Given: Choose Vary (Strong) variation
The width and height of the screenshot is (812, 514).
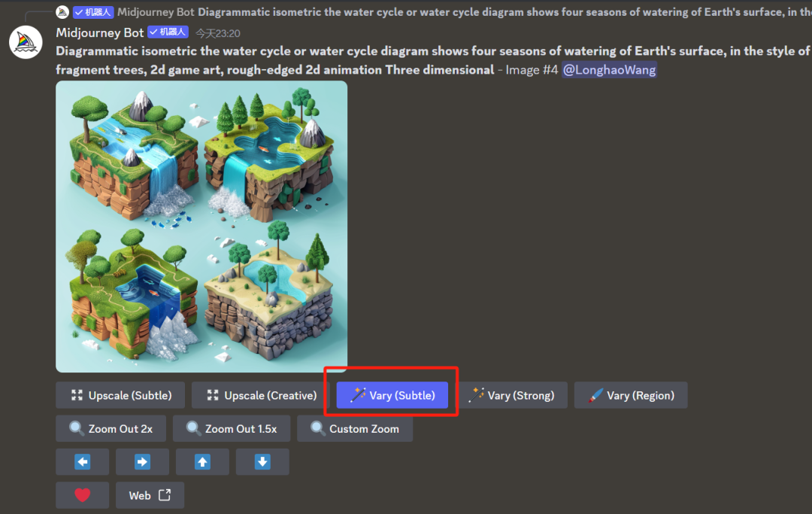Looking at the screenshot, I should (511, 395).
